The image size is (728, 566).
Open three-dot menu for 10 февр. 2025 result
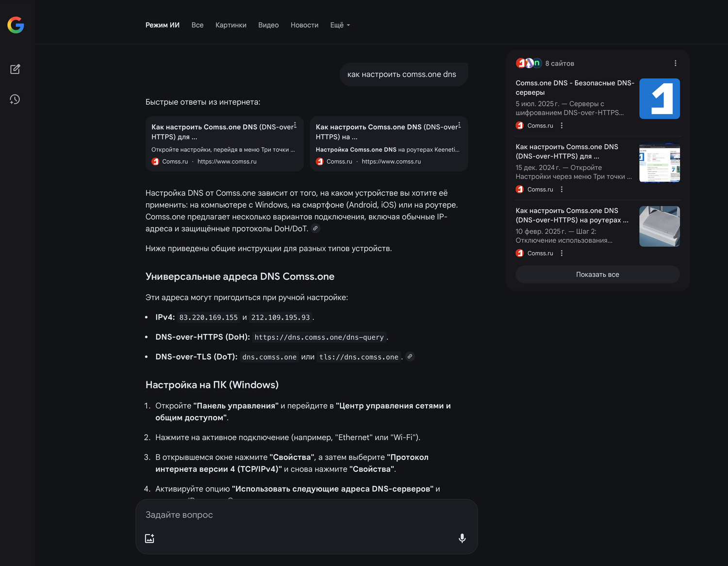562,253
